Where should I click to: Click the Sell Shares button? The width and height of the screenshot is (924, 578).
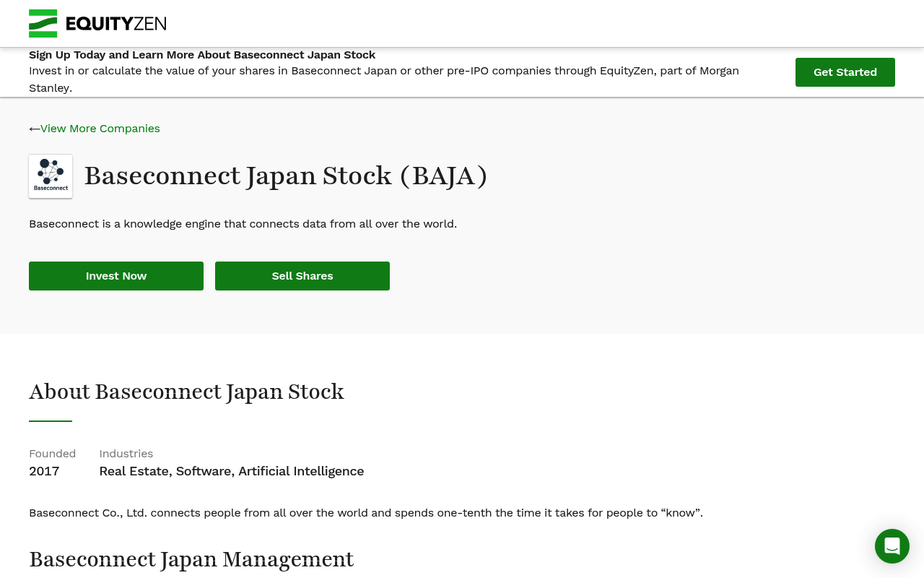[302, 276]
